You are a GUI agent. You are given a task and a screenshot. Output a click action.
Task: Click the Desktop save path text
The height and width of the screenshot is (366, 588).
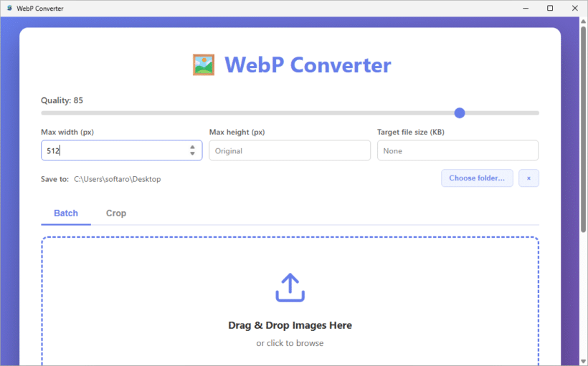(x=118, y=179)
